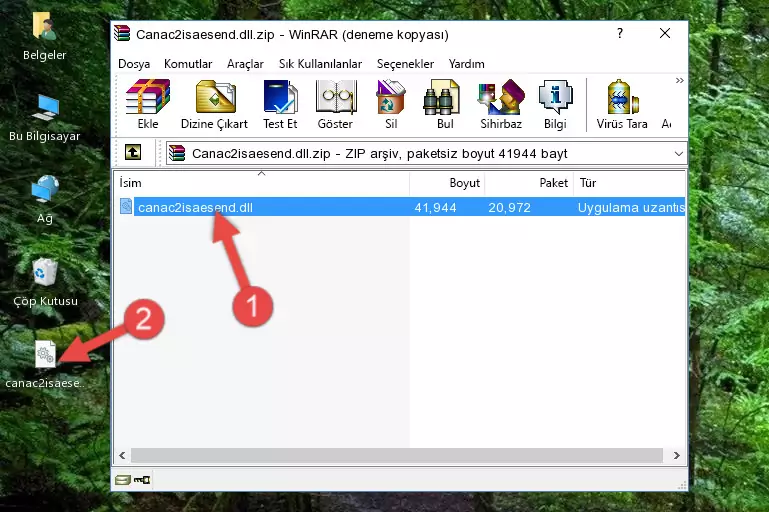This screenshot has width=769, height=512.
Task: Select the Ağ network desktop icon
Action: point(45,200)
